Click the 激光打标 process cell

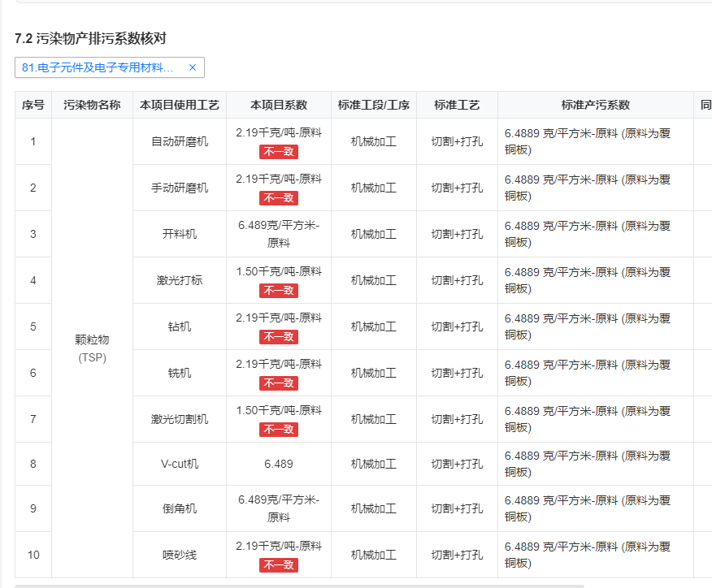[x=180, y=280]
